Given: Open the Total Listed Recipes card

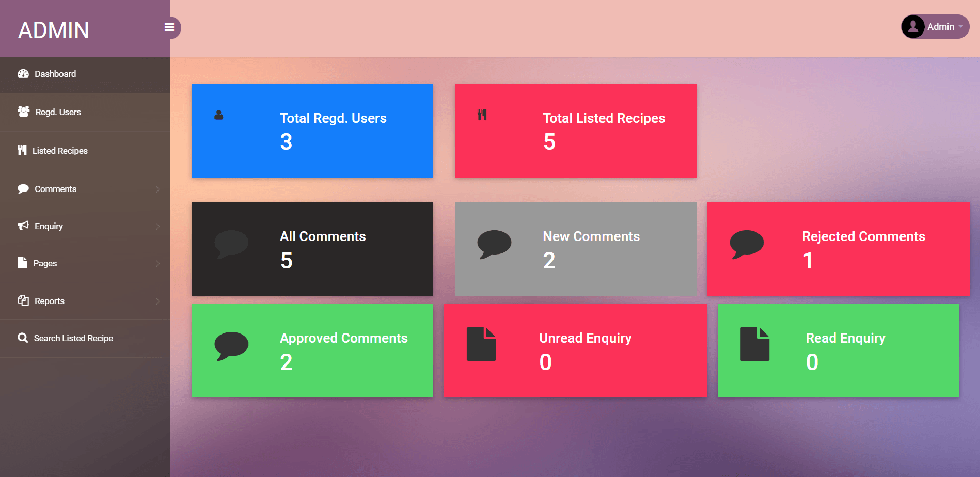Looking at the screenshot, I should click(x=575, y=131).
